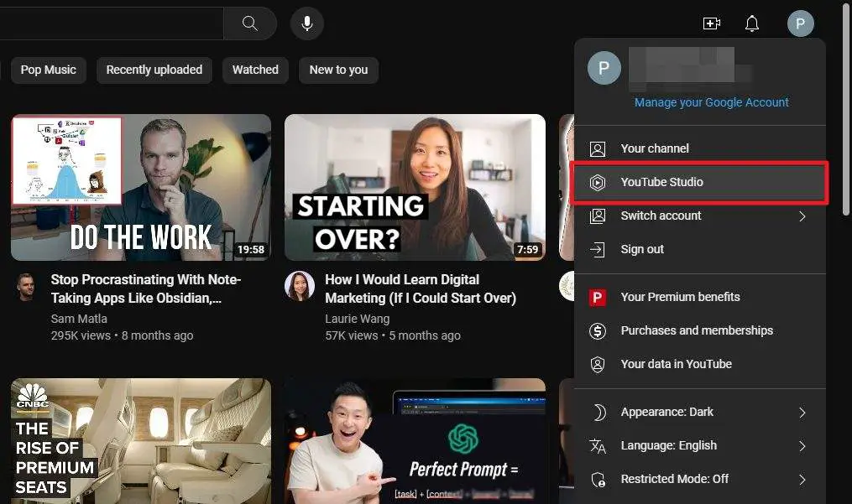Image resolution: width=852 pixels, height=504 pixels.
Task: Open Purchases and memberships
Action: 700,330
